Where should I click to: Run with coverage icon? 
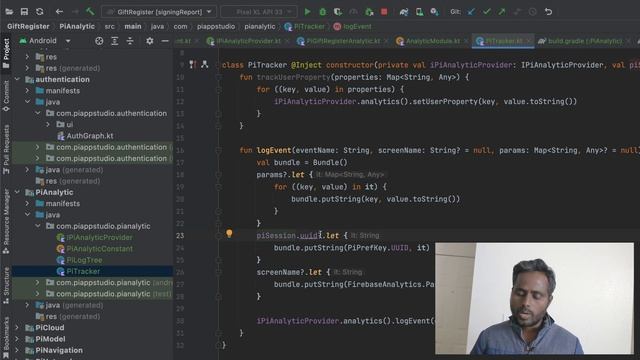[x=338, y=12]
